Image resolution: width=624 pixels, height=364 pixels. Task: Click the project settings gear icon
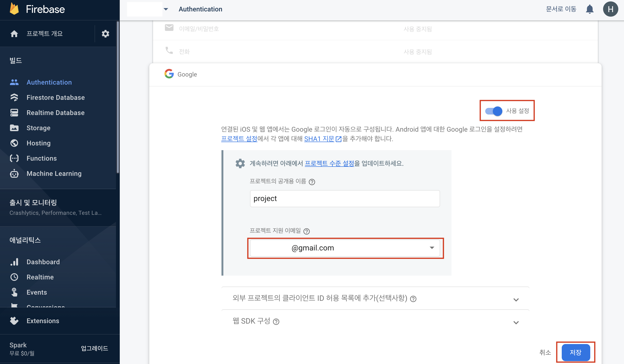coord(105,34)
